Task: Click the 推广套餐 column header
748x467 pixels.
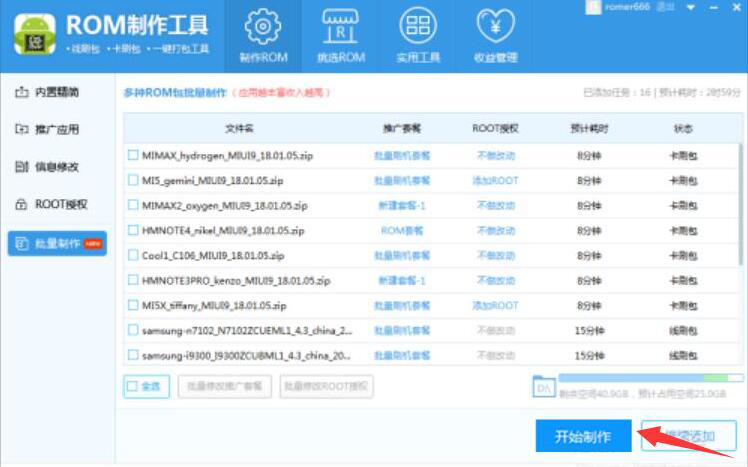Action: pos(402,129)
